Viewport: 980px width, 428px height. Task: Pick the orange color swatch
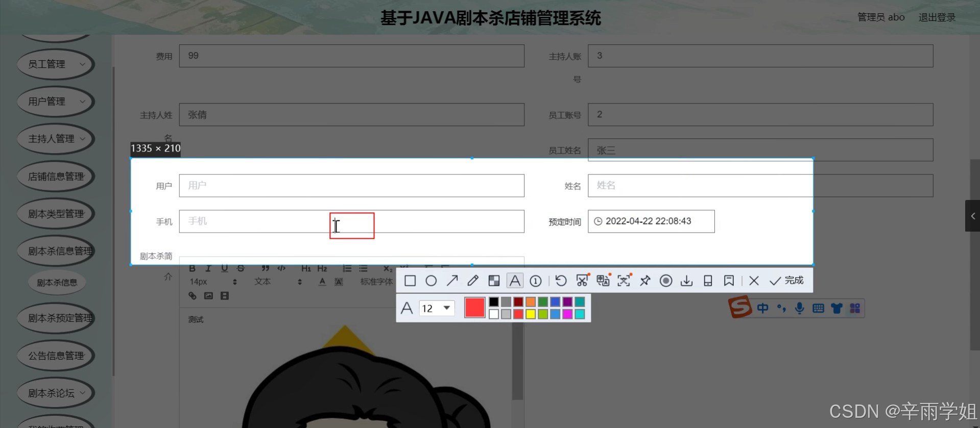(x=531, y=302)
